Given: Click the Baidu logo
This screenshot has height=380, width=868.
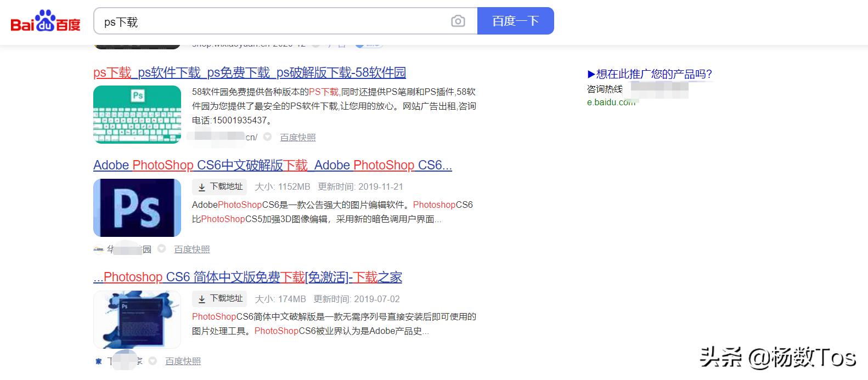Looking at the screenshot, I should (46, 21).
